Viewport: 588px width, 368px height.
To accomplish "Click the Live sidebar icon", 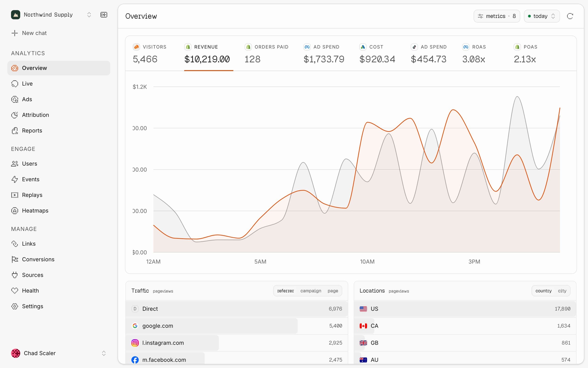I will [15, 84].
